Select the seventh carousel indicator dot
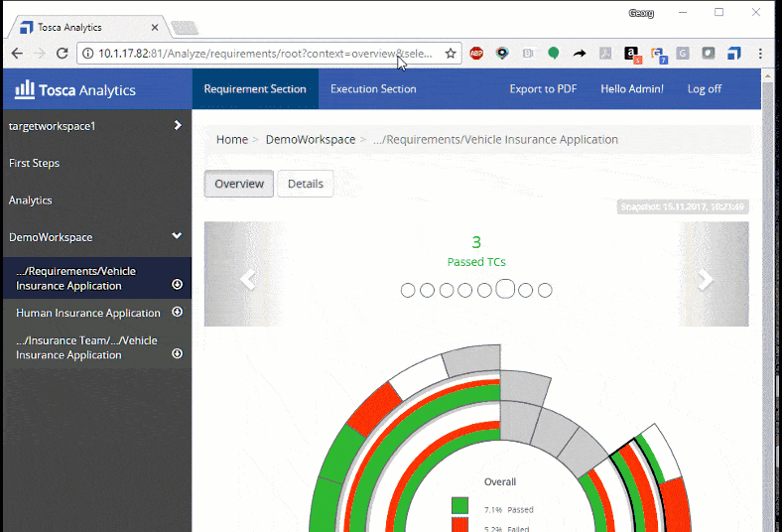 pyautogui.click(x=525, y=290)
